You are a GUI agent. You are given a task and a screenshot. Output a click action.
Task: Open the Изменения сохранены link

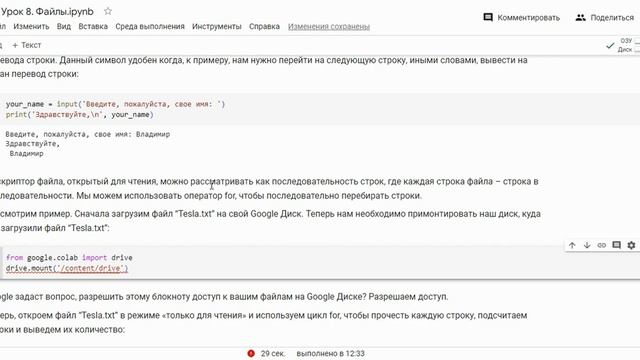coord(329,27)
